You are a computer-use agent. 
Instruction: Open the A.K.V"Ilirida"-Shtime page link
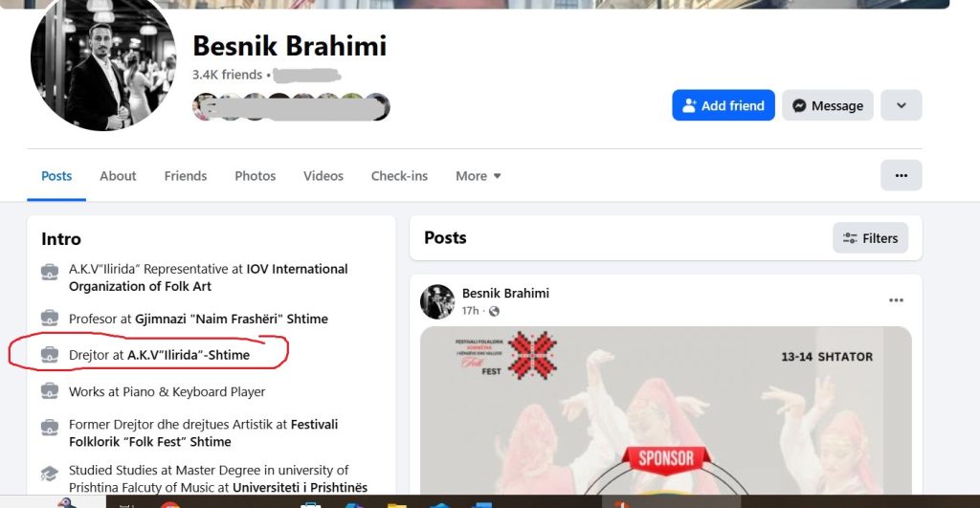pyautogui.click(x=189, y=355)
